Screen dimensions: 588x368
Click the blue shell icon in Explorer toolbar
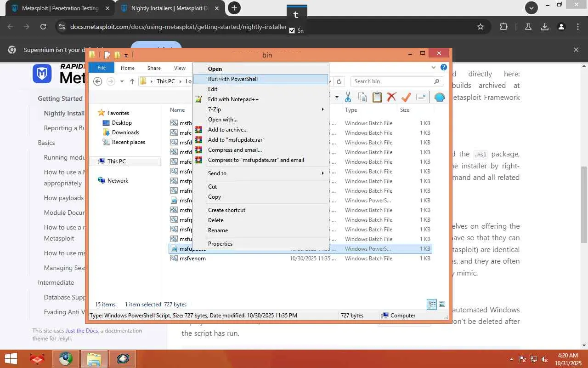click(x=440, y=97)
